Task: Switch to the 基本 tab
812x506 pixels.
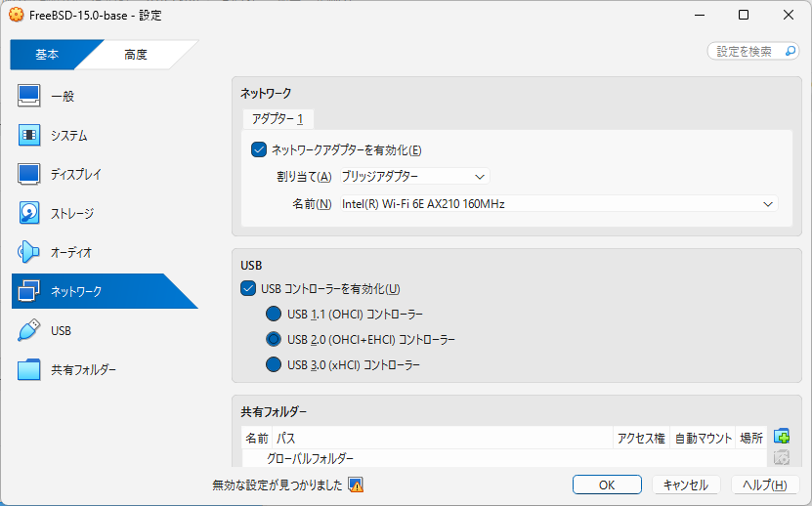Action: pos(47,55)
